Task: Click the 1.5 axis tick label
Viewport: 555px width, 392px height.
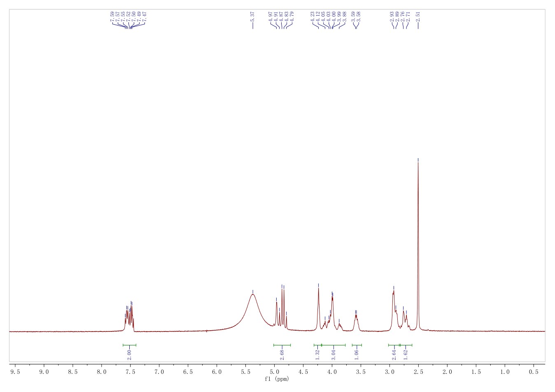Action: [476, 371]
